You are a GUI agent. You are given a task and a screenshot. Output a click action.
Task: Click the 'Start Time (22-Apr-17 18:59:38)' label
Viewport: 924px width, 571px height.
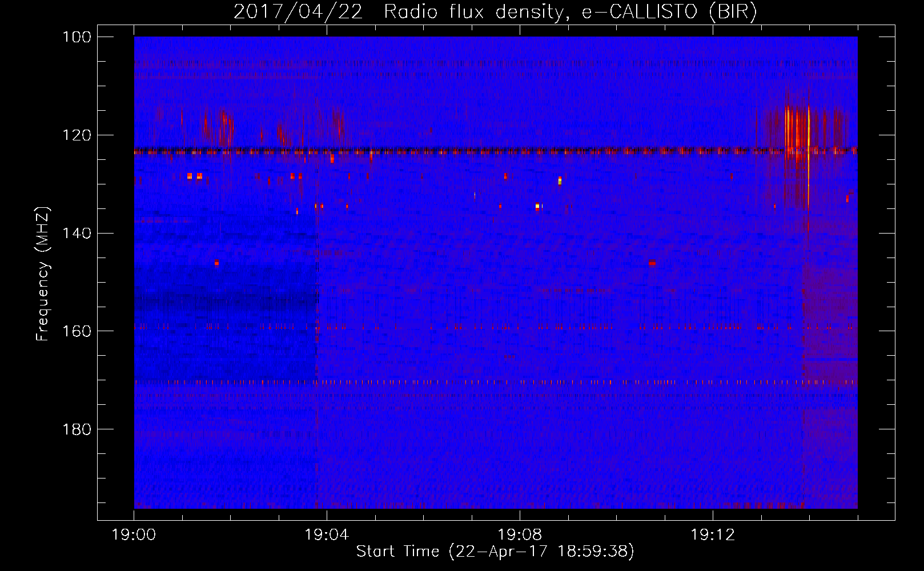coord(495,552)
